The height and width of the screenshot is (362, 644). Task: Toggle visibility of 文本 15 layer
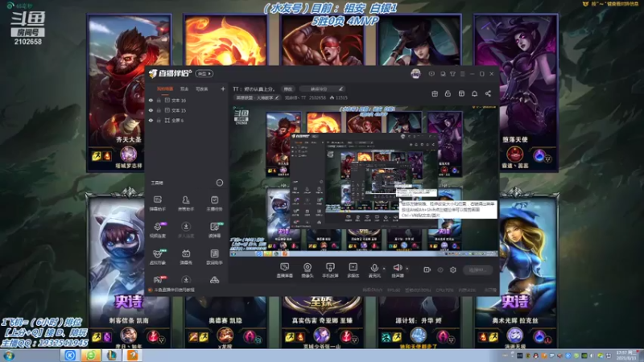(x=151, y=110)
